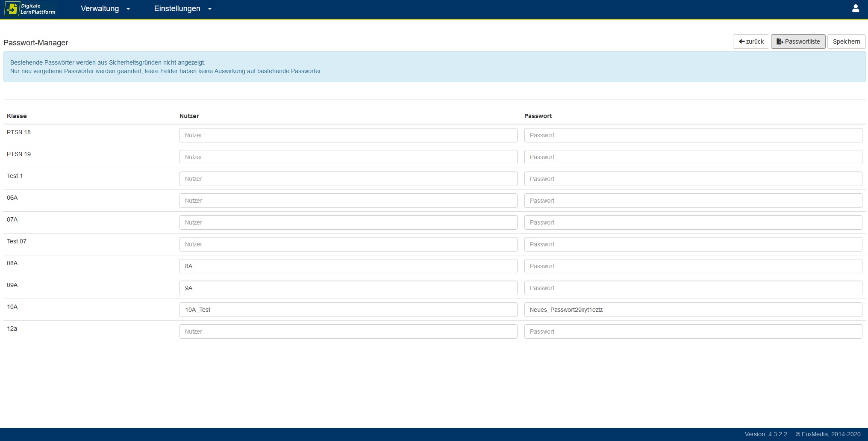Focus the Nutzer field for PTSN 18
The height and width of the screenshot is (441, 868).
point(348,135)
